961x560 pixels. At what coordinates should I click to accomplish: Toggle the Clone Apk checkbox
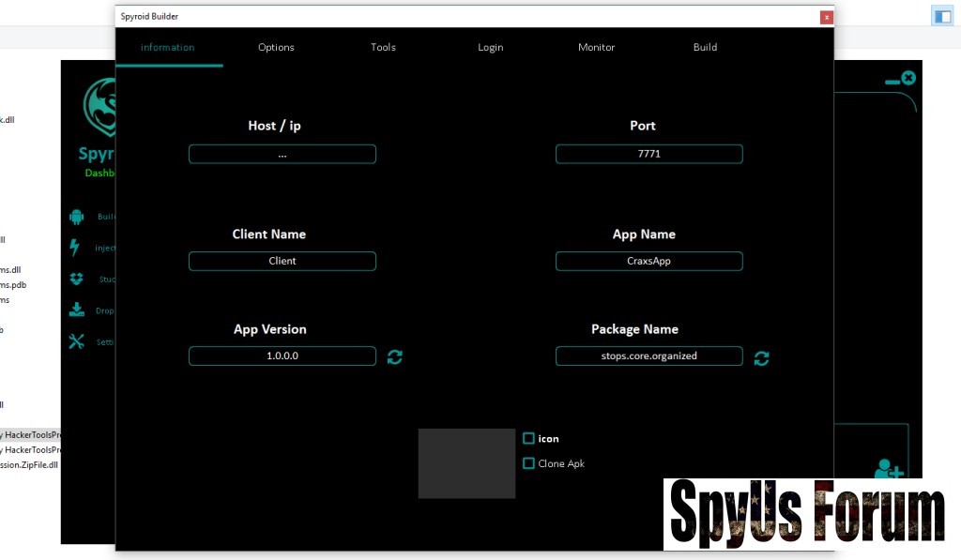tap(528, 463)
